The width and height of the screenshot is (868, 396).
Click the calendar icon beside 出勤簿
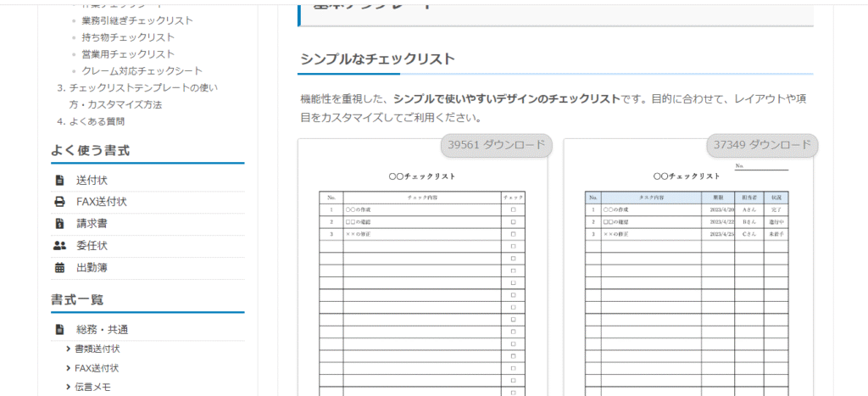[x=59, y=268]
